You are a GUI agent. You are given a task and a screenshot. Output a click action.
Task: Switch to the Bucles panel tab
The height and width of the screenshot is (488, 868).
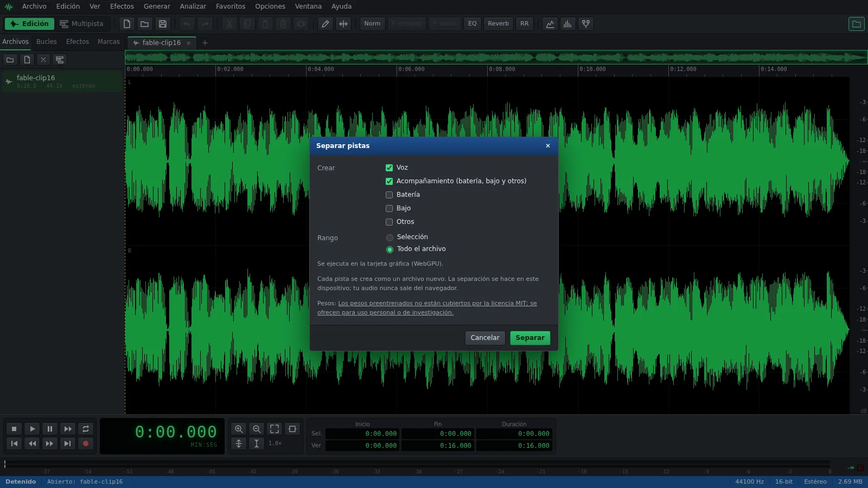[47, 42]
